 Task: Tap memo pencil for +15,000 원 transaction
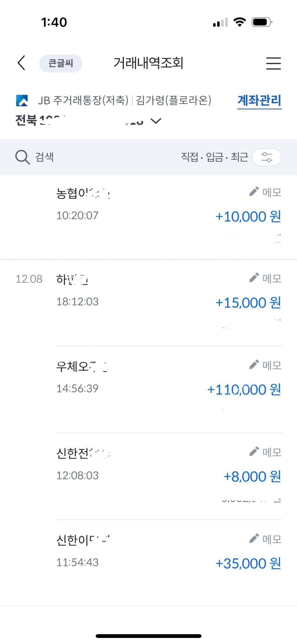coord(254,278)
